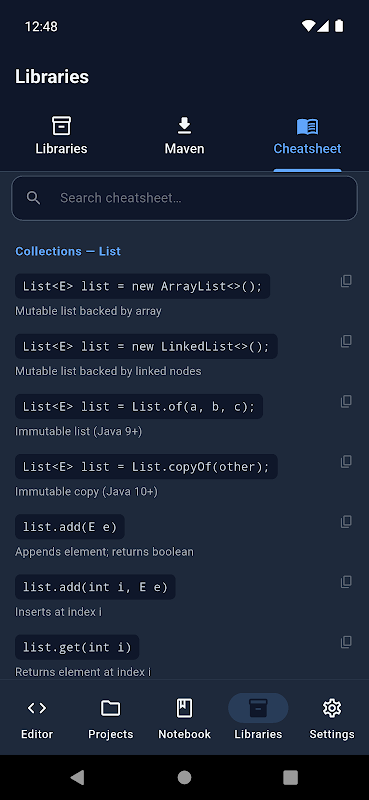Open Settings in bottom navigation

pyautogui.click(x=332, y=719)
